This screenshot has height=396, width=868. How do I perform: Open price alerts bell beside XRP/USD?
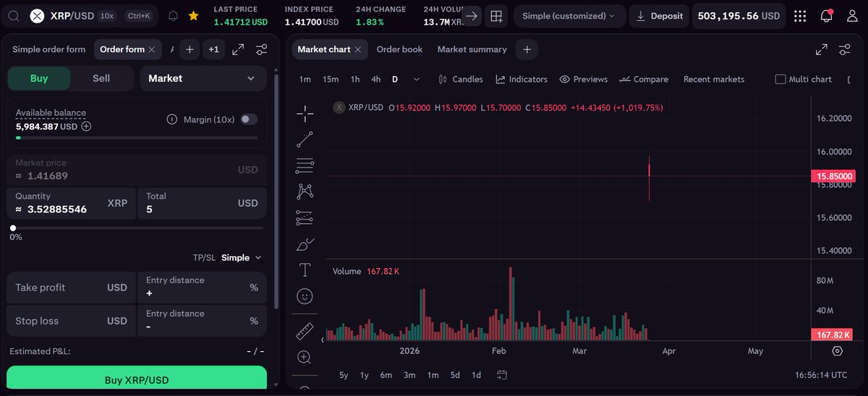click(x=173, y=15)
